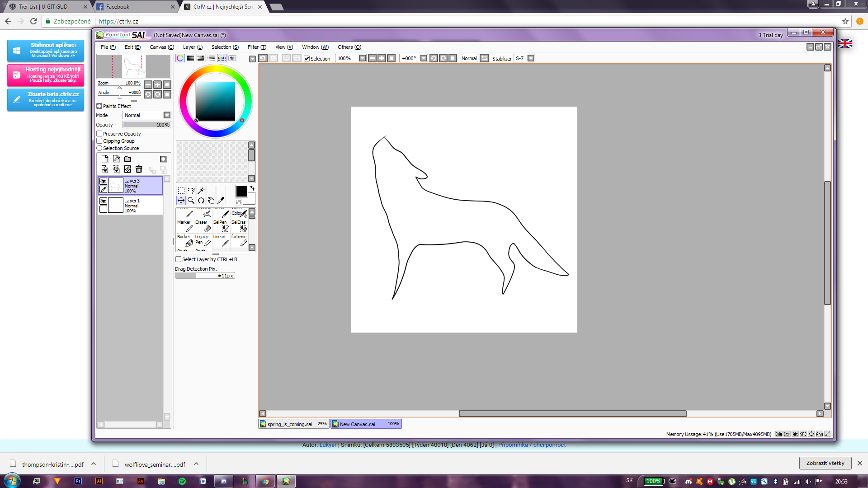Select the Eraser tool

click(x=203, y=226)
